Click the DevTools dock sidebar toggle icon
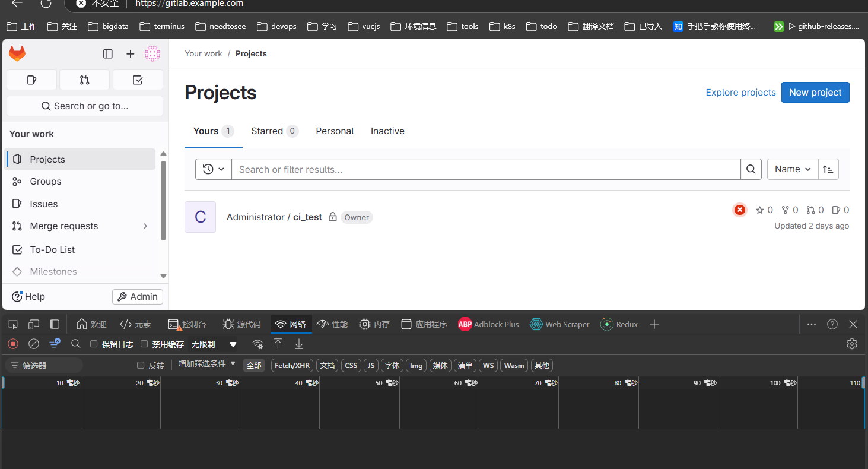This screenshot has height=469, width=868. tap(55, 324)
